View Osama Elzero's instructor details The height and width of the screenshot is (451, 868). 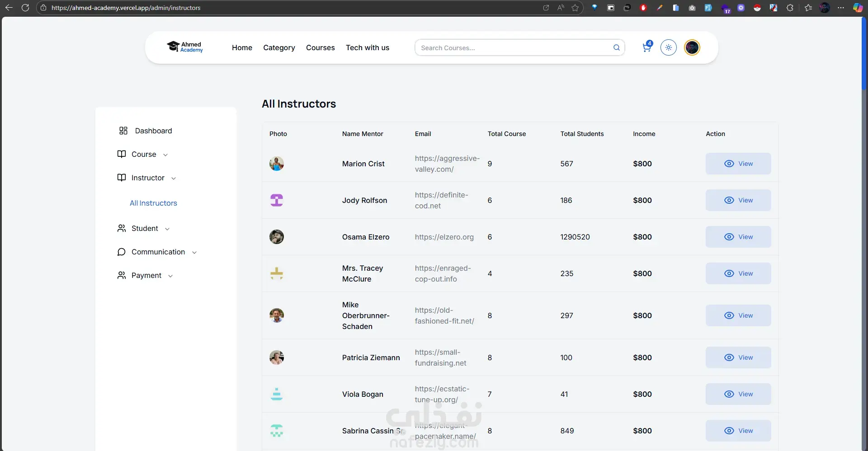(738, 237)
